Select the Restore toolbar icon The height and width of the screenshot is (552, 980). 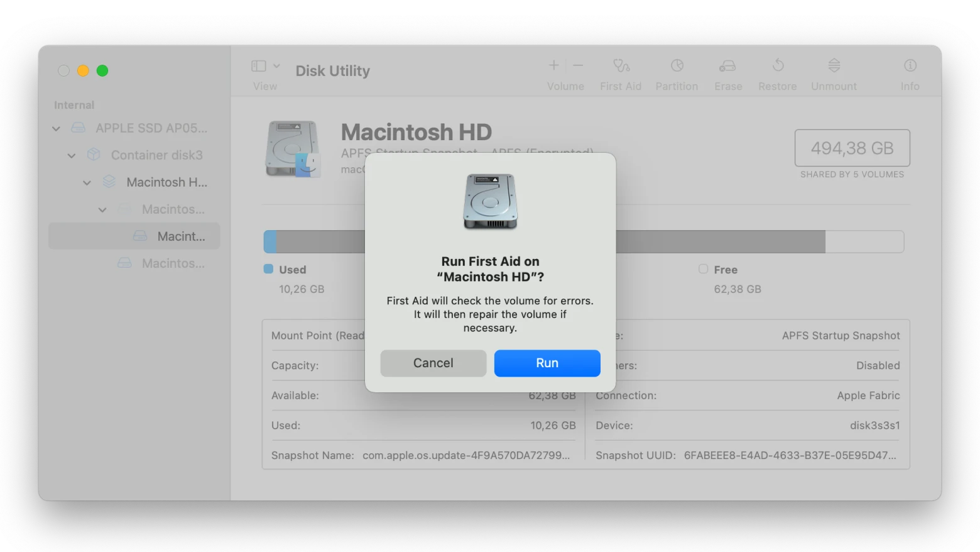point(778,65)
